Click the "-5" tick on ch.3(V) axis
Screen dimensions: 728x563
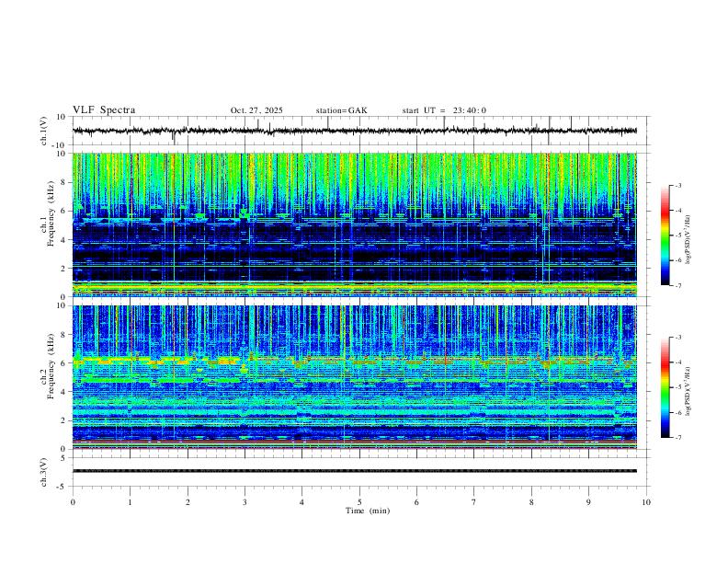(63, 487)
